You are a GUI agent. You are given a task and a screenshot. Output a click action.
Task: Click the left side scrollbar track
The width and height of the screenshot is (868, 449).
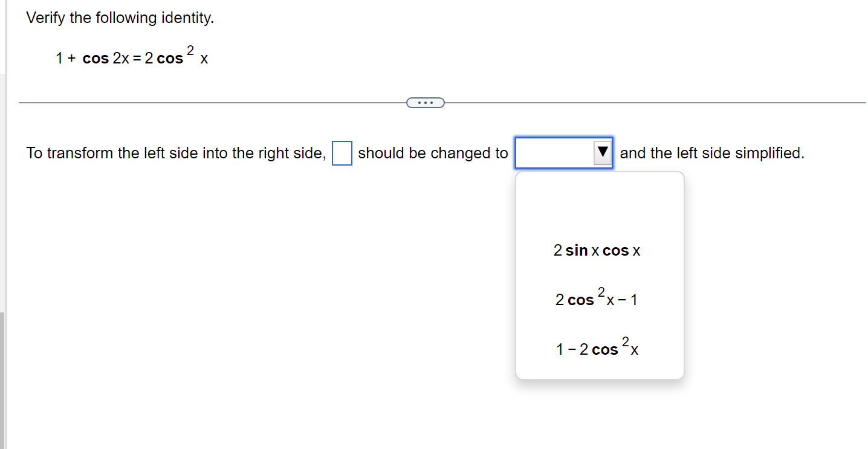point(4,181)
